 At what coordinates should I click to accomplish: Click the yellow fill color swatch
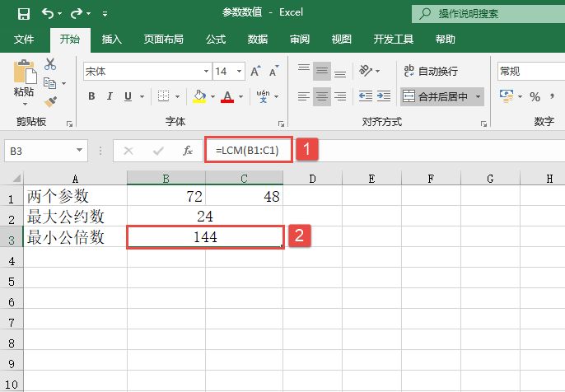point(198,96)
